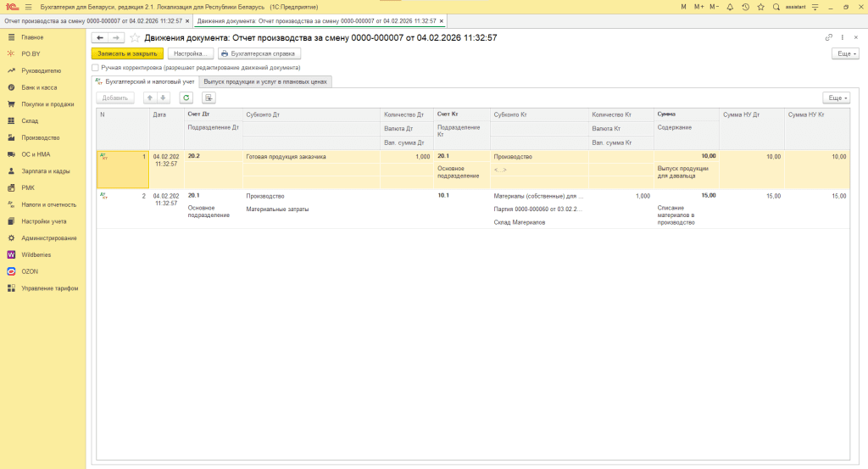Open Руководителю sidebar section

pyautogui.click(x=41, y=71)
